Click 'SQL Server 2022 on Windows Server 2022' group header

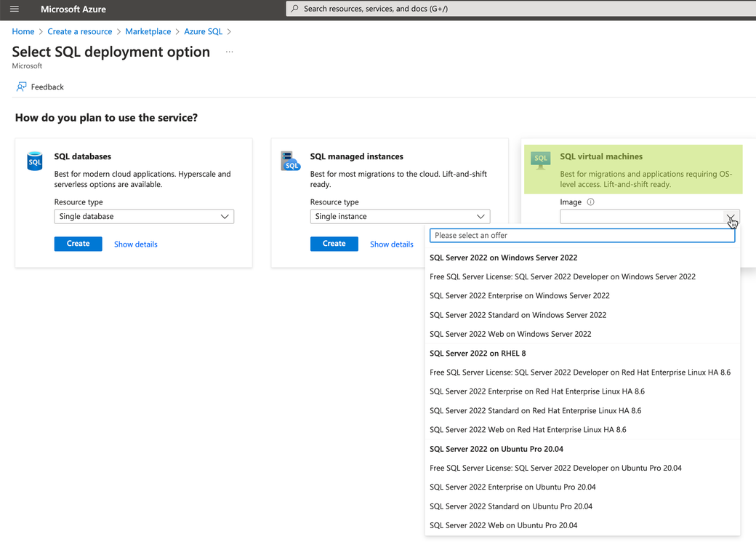click(503, 258)
